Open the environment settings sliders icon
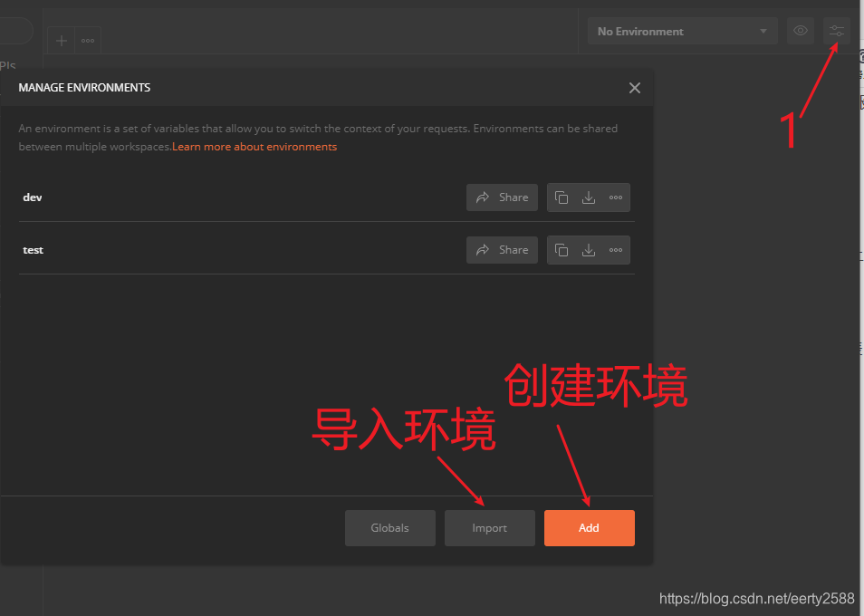Screen dimensions: 864x616 pos(836,30)
